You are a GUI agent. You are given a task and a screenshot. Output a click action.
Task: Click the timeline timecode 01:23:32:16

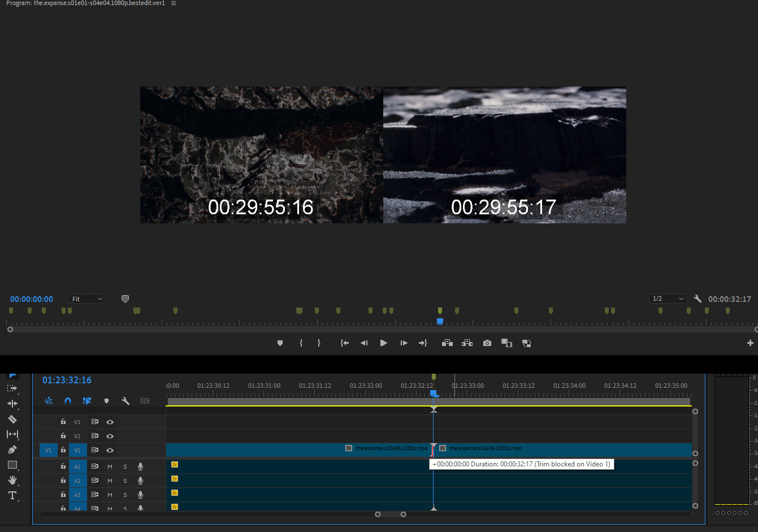coord(67,380)
